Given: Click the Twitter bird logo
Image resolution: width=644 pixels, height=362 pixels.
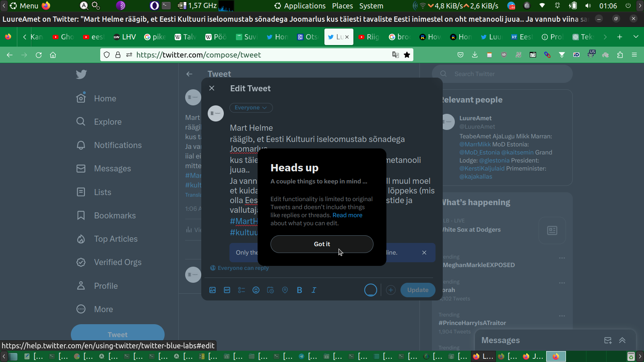Looking at the screenshot, I should click(x=81, y=74).
